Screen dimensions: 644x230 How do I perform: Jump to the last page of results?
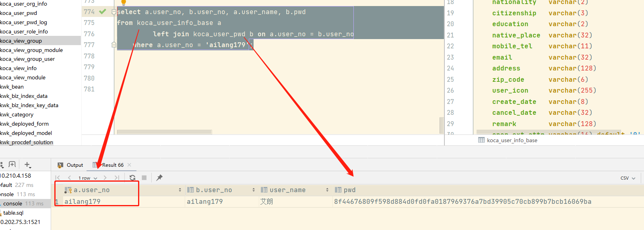point(117,178)
